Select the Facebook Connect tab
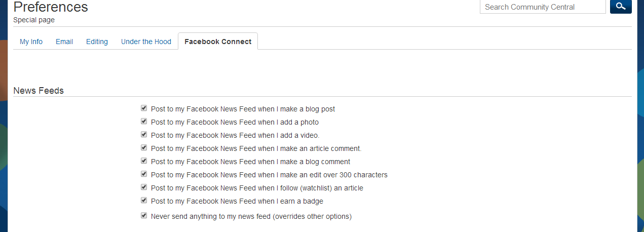644x232 pixels. click(218, 42)
